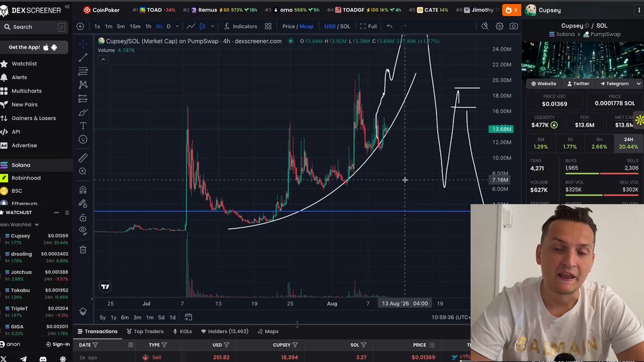This screenshot has height=362, width=644.
Task: Open the emoji sticker tool
Action: click(83, 139)
